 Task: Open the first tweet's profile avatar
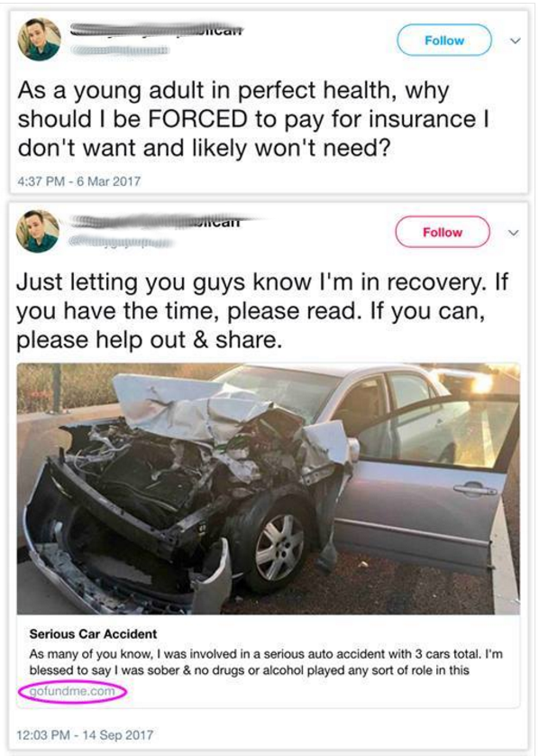coord(39,40)
